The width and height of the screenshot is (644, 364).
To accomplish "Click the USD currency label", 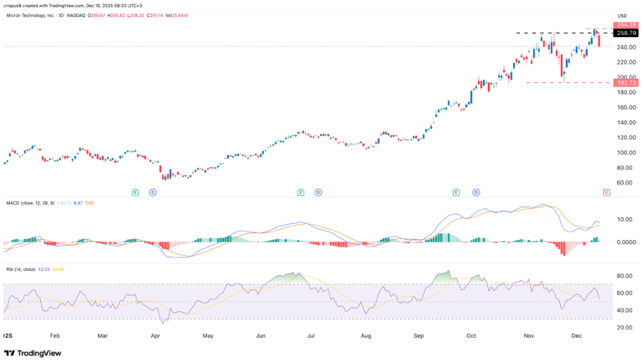I will point(622,16).
